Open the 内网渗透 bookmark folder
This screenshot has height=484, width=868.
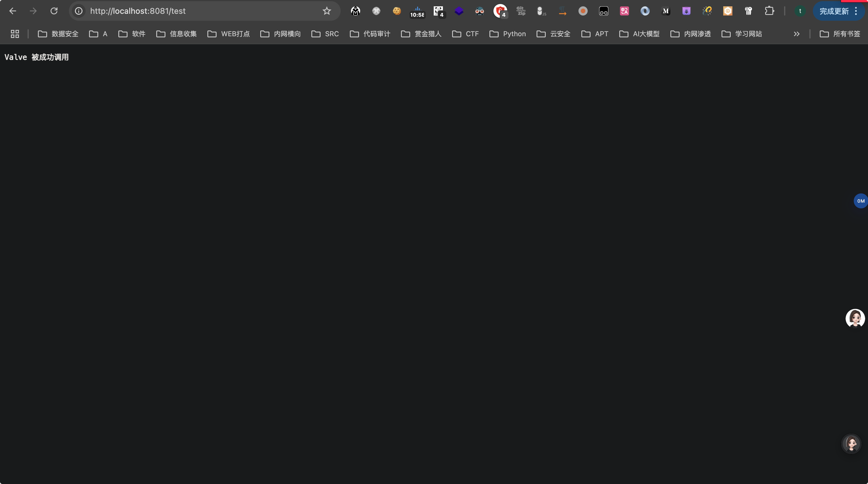coord(690,34)
